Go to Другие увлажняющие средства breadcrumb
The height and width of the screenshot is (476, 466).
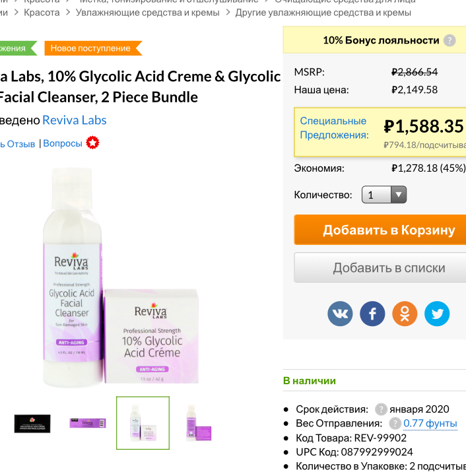tap(323, 13)
